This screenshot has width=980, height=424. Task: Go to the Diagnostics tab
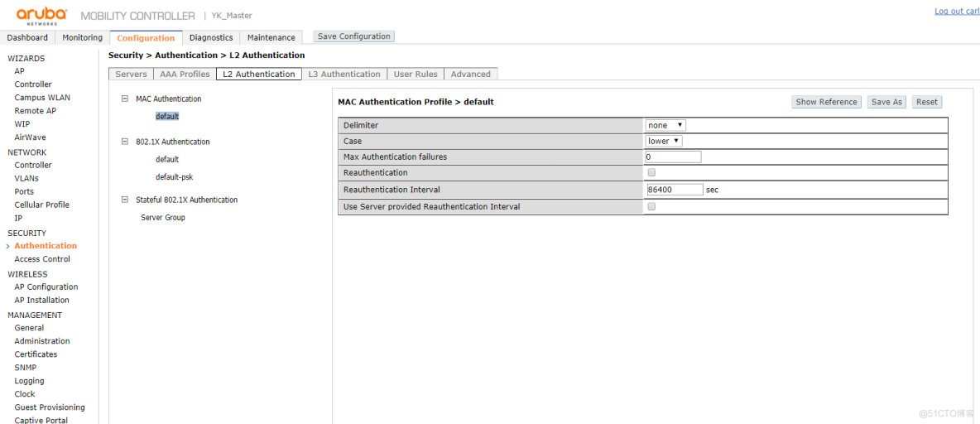(211, 37)
